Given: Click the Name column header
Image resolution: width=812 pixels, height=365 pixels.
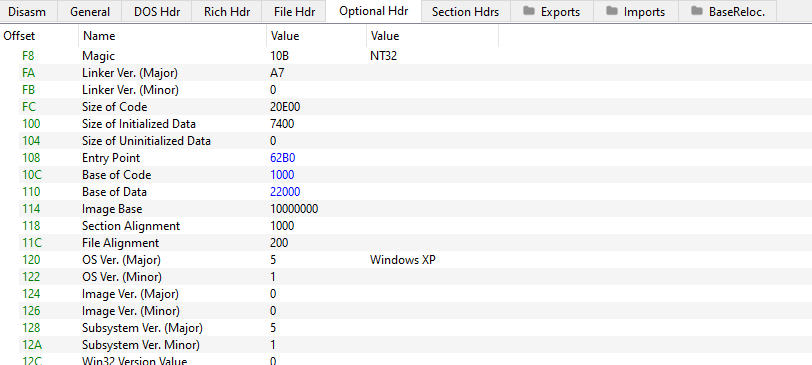Looking at the screenshot, I should [172, 36].
